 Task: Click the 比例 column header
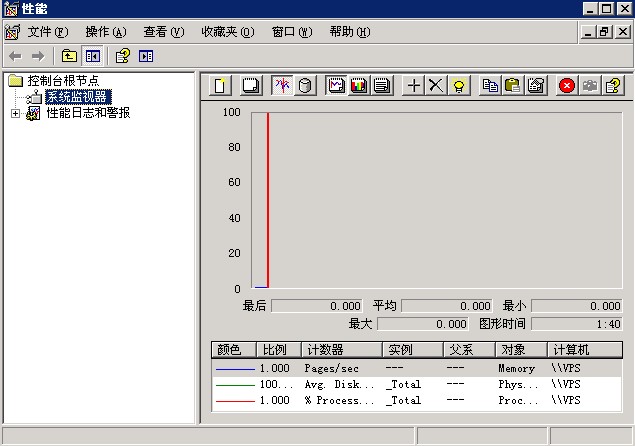point(279,350)
